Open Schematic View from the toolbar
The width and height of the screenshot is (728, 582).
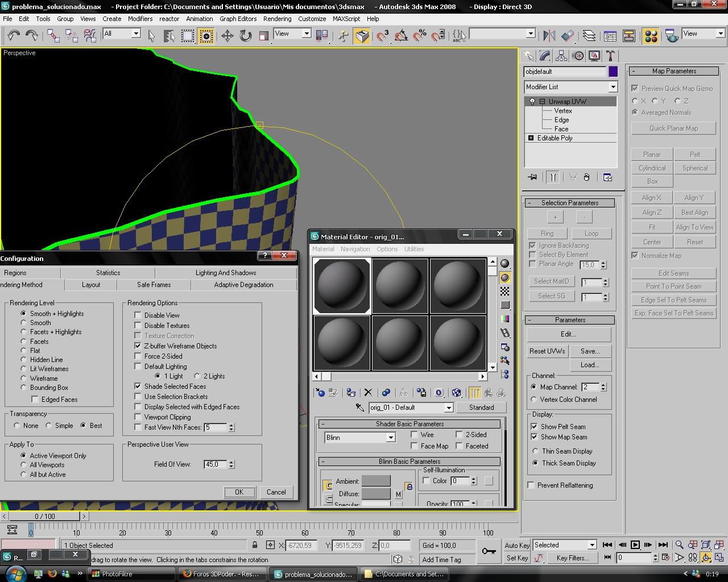point(629,36)
